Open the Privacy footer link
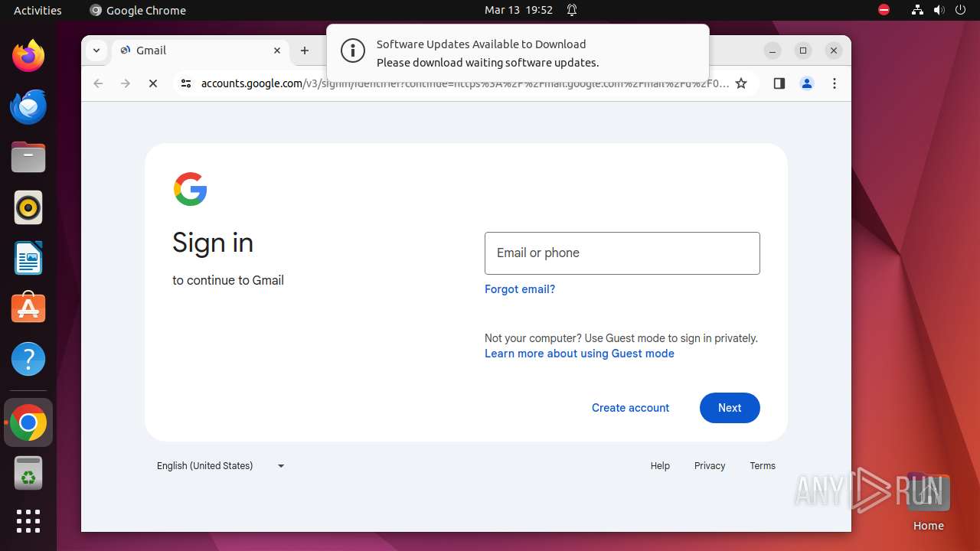Image resolution: width=980 pixels, height=551 pixels. [x=710, y=465]
